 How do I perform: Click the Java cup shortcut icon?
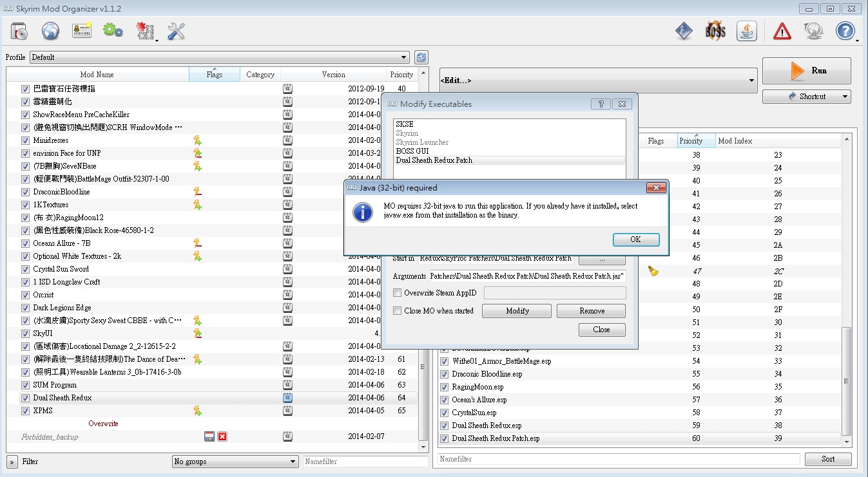click(x=746, y=31)
